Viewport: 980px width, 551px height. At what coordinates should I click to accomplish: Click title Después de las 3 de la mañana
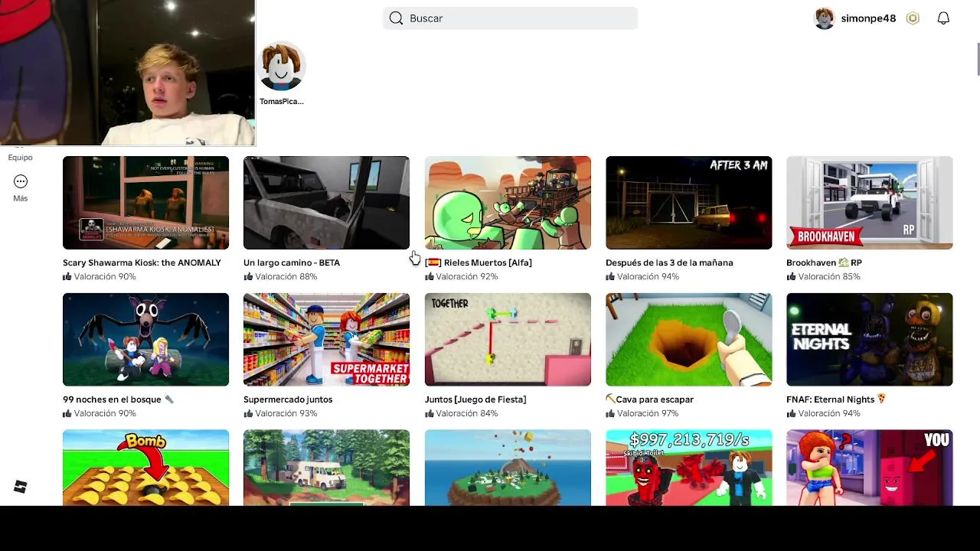669,262
